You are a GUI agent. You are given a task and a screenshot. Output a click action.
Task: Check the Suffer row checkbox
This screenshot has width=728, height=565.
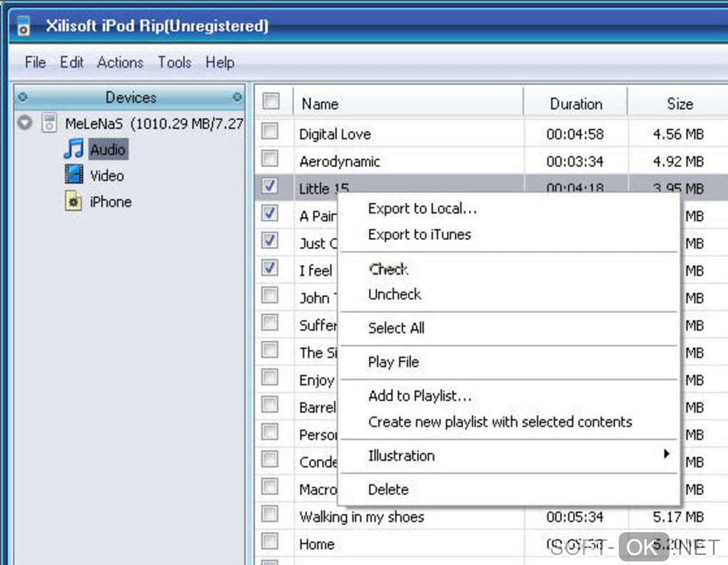click(x=270, y=323)
